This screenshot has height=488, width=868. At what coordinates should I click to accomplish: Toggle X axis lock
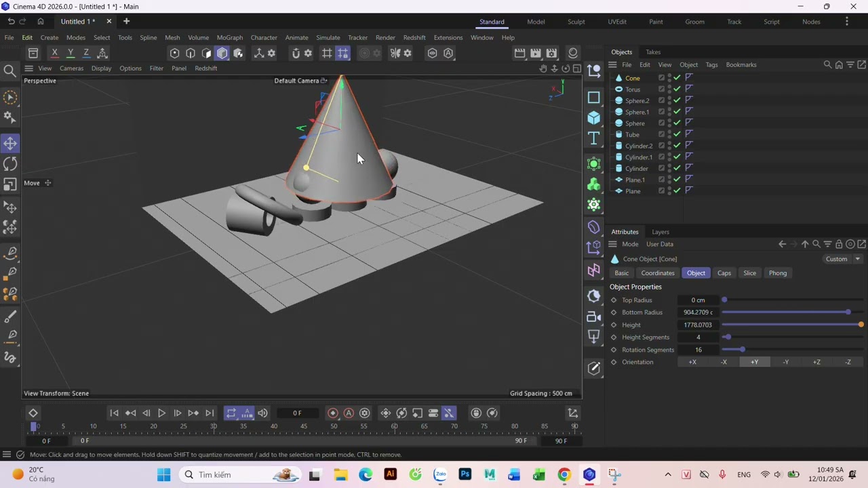[x=54, y=53]
